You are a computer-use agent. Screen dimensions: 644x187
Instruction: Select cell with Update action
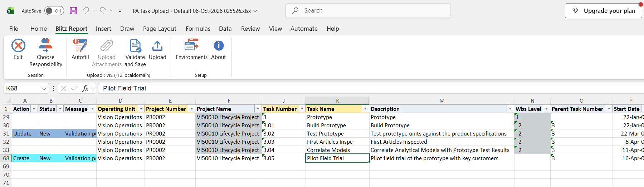25,133
